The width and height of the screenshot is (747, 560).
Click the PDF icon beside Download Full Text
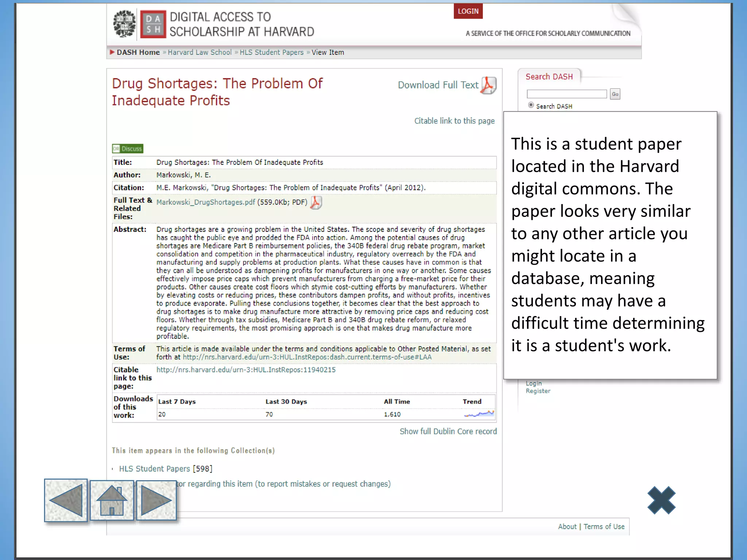coord(488,86)
